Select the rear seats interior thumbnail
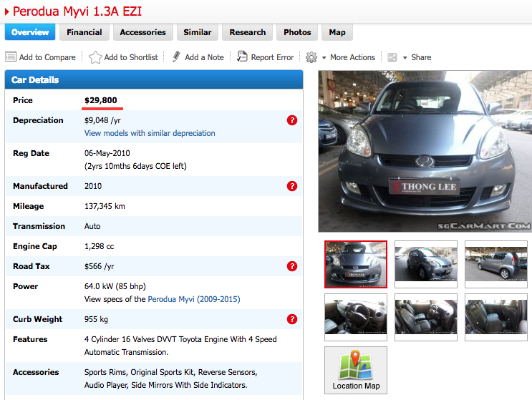The width and height of the screenshot is (532, 400). [495, 317]
